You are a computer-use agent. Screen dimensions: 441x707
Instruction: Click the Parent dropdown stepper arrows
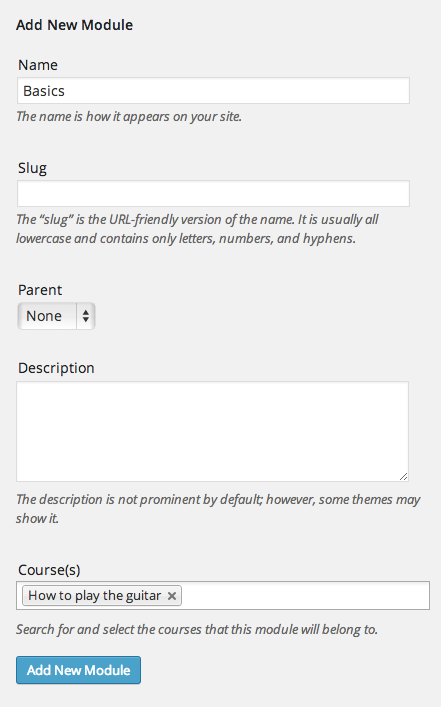point(86,316)
